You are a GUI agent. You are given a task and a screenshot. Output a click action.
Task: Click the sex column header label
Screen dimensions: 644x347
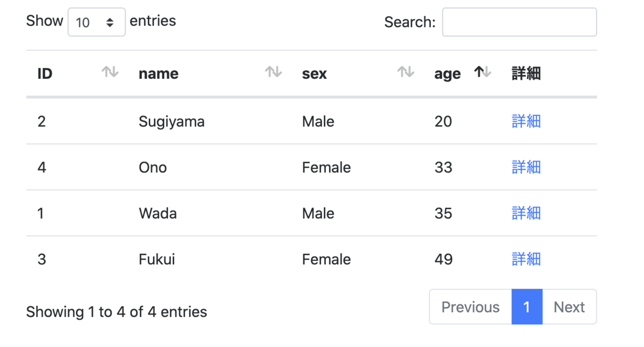pos(314,74)
